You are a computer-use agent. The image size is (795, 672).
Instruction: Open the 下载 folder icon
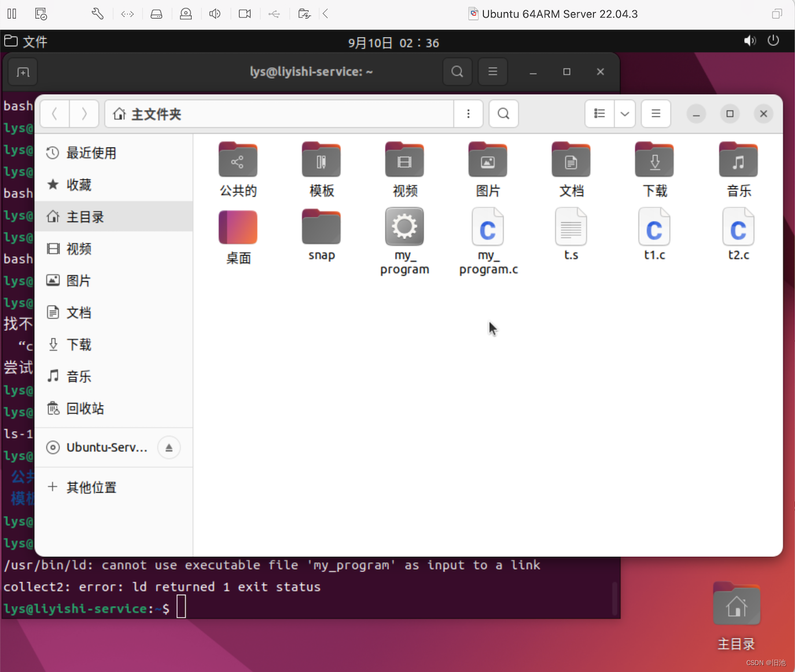click(x=654, y=160)
